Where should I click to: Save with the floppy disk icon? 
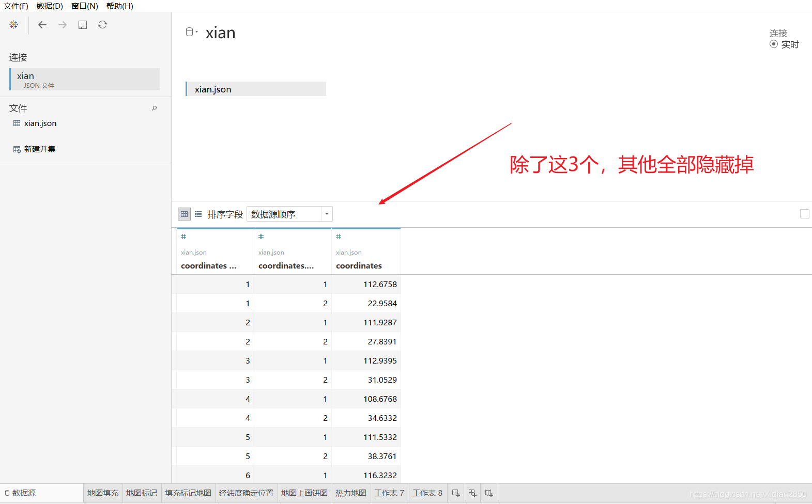[x=83, y=25]
